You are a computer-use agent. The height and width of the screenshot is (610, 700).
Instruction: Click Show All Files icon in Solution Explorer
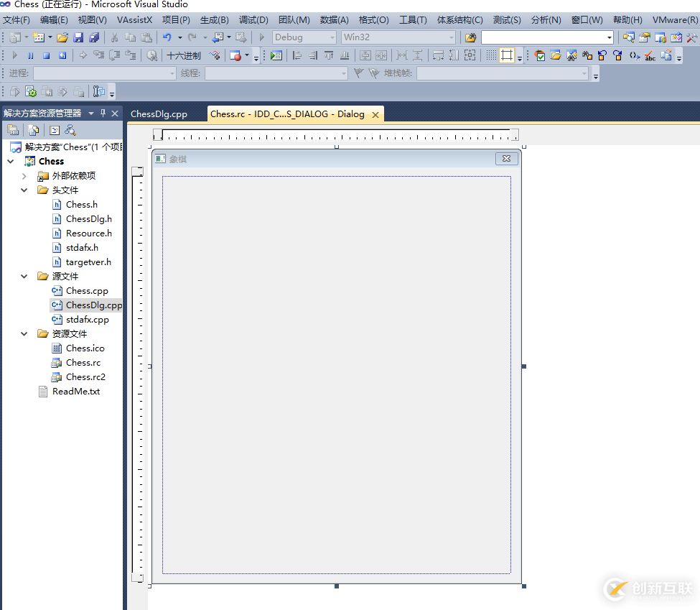(x=33, y=130)
